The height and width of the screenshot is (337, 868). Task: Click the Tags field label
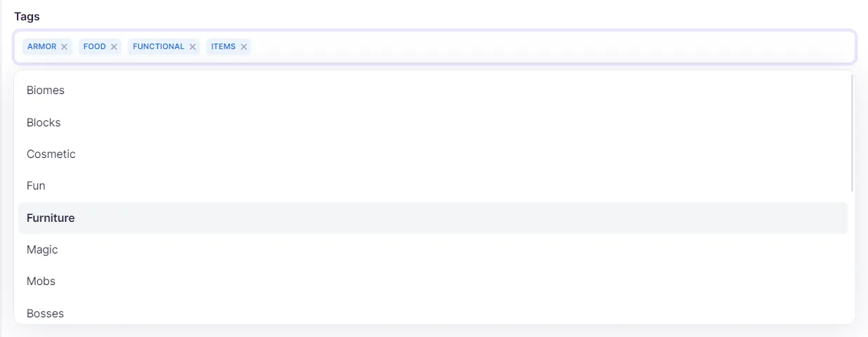27,16
